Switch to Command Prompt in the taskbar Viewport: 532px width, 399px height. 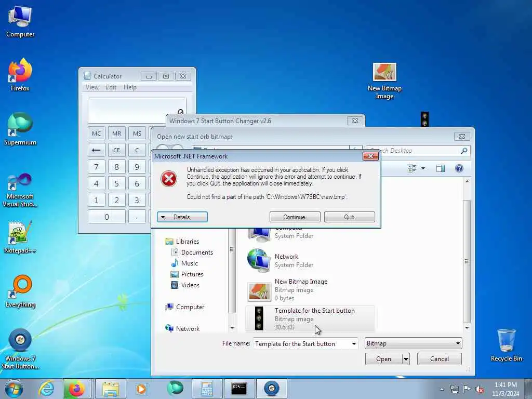(x=239, y=389)
